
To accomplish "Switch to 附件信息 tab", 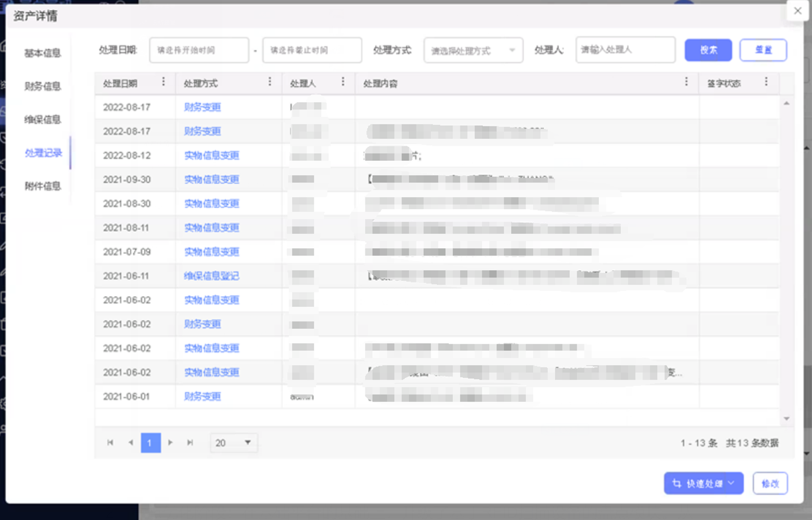I will 42,186.
